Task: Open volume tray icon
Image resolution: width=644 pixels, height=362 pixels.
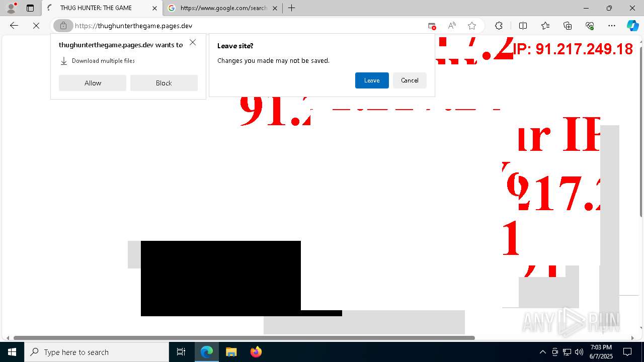Action: [579, 352]
